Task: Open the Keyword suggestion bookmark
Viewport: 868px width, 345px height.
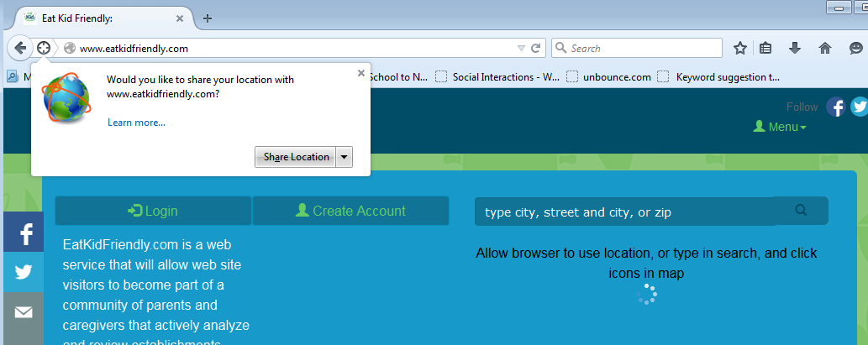Action: click(x=718, y=77)
